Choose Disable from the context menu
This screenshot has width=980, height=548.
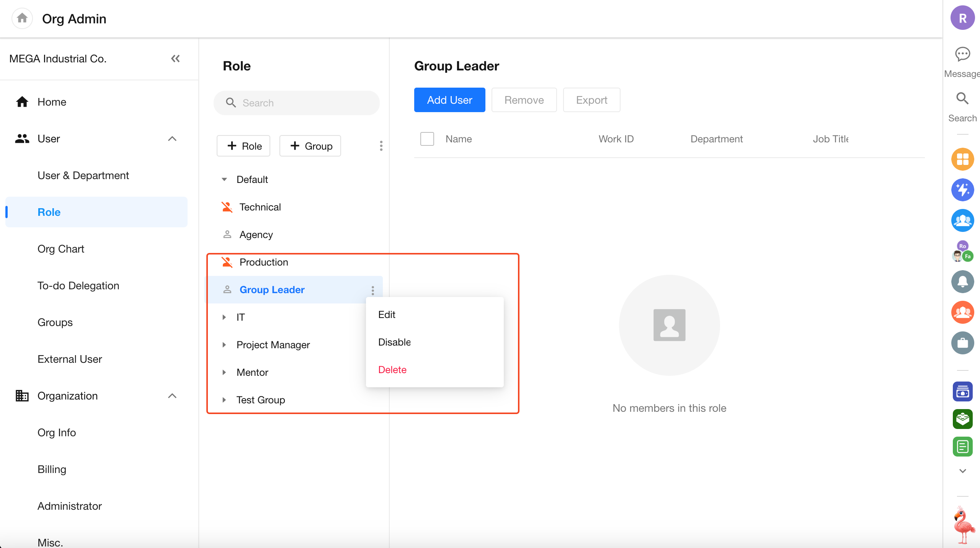coord(394,342)
